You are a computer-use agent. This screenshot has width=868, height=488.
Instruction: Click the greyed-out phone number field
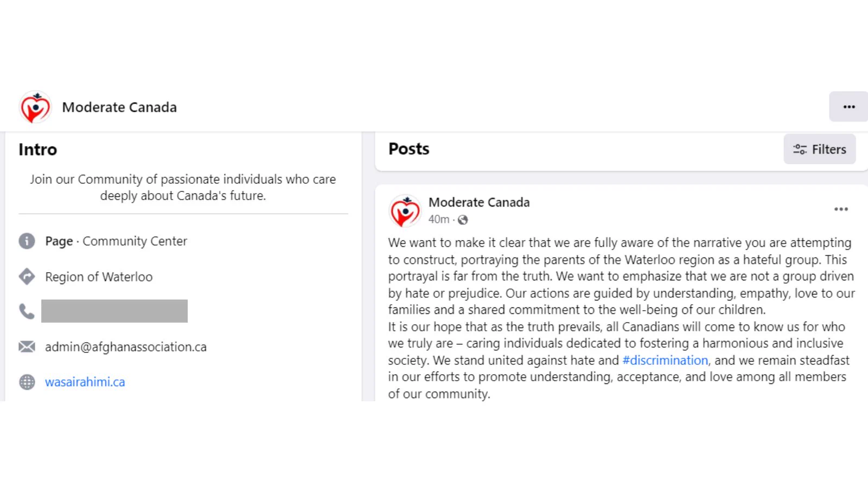tap(114, 311)
